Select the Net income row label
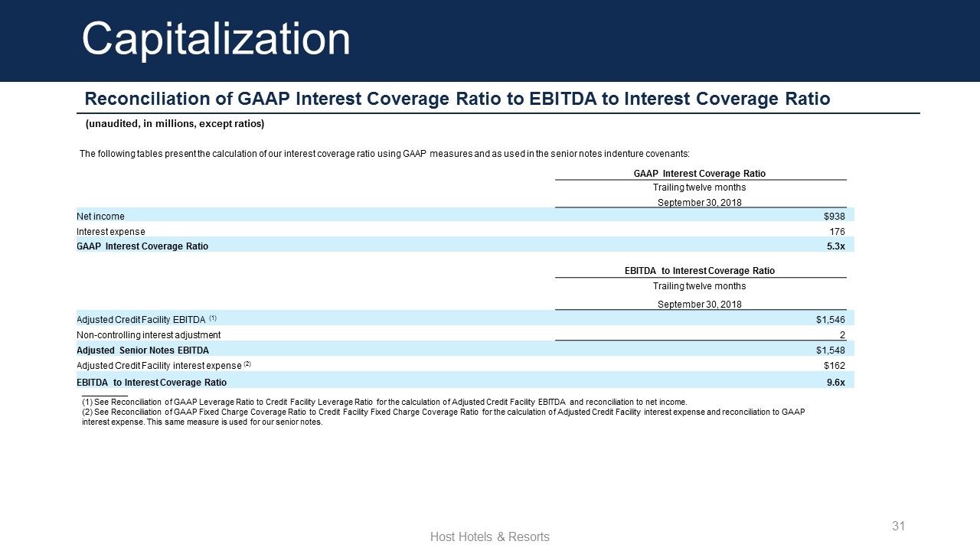980x551 pixels. click(100, 217)
